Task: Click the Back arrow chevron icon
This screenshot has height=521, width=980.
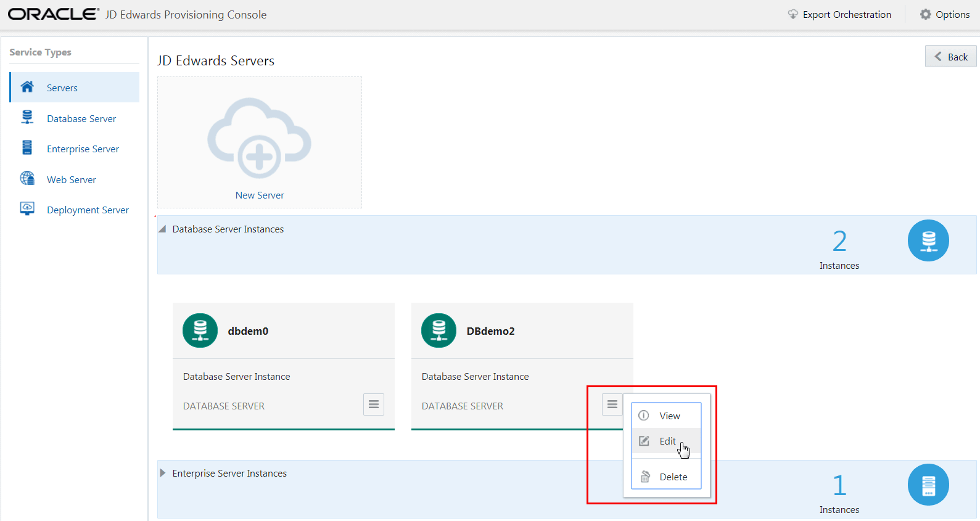Action: point(938,57)
